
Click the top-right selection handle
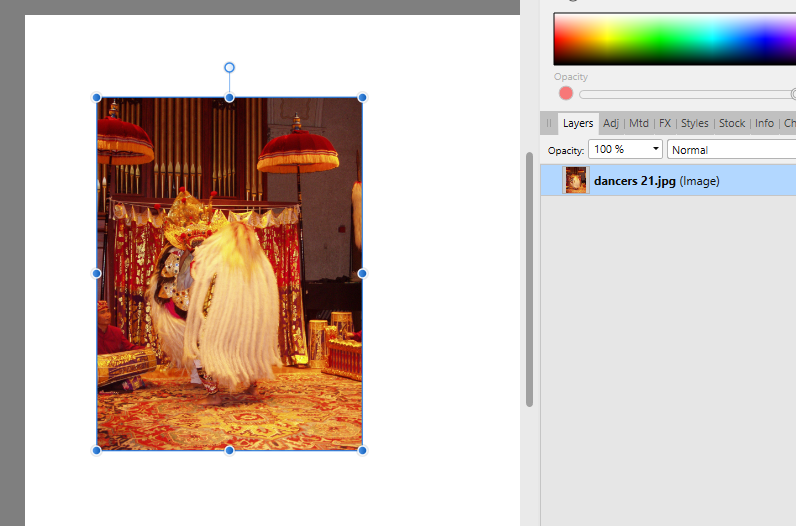pos(362,97)
